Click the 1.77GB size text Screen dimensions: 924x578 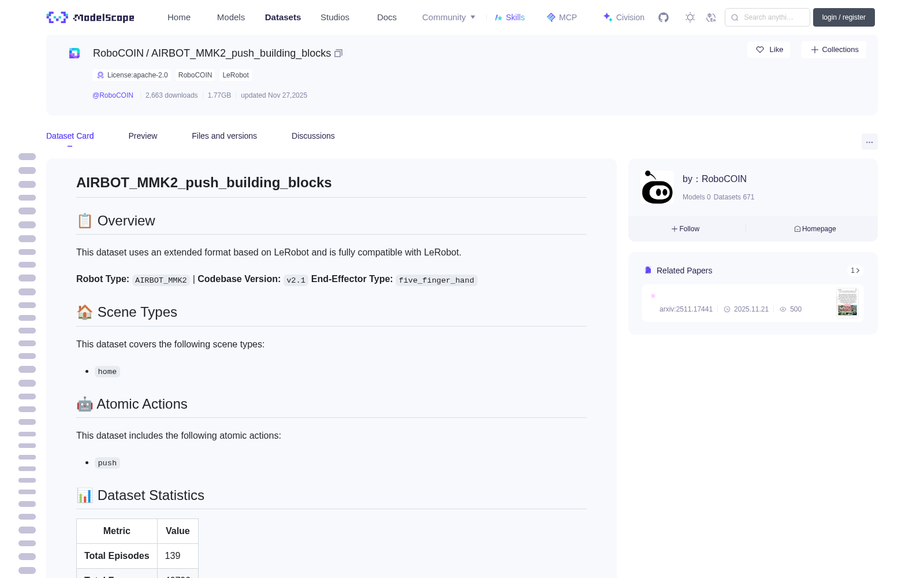(x=219, y=95)
